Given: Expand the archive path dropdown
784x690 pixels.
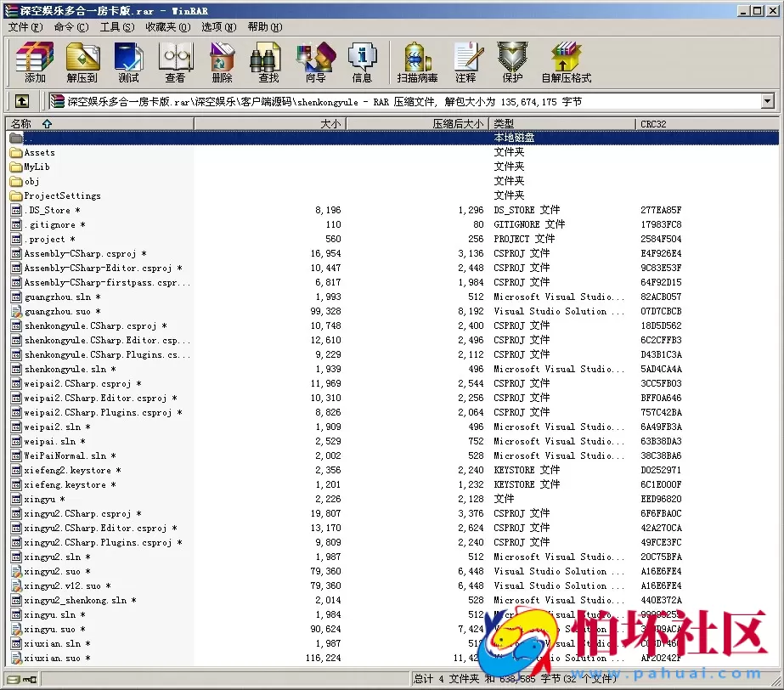Looking at the screenshot, I should (x=767, y=101).
